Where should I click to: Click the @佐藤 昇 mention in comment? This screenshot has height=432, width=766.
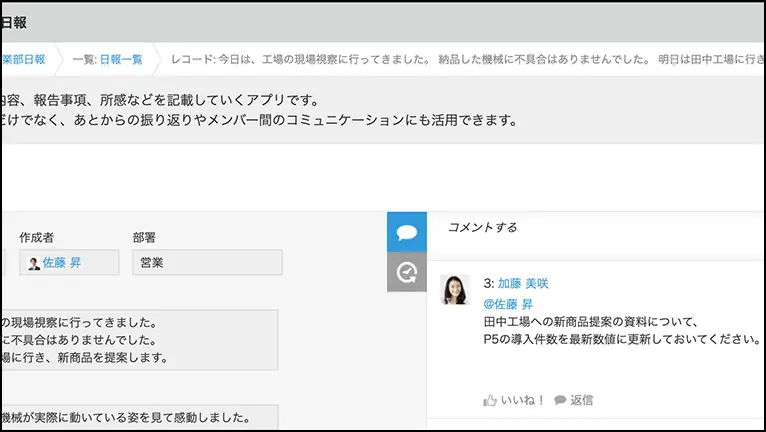pyautogui.click(x=508, y=304)
